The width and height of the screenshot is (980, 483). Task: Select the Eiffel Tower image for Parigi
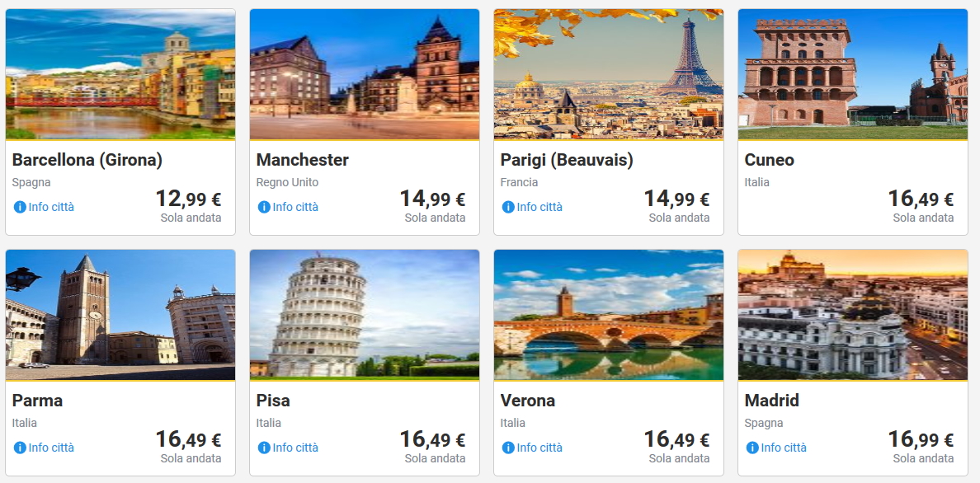[x=609, y=74]
